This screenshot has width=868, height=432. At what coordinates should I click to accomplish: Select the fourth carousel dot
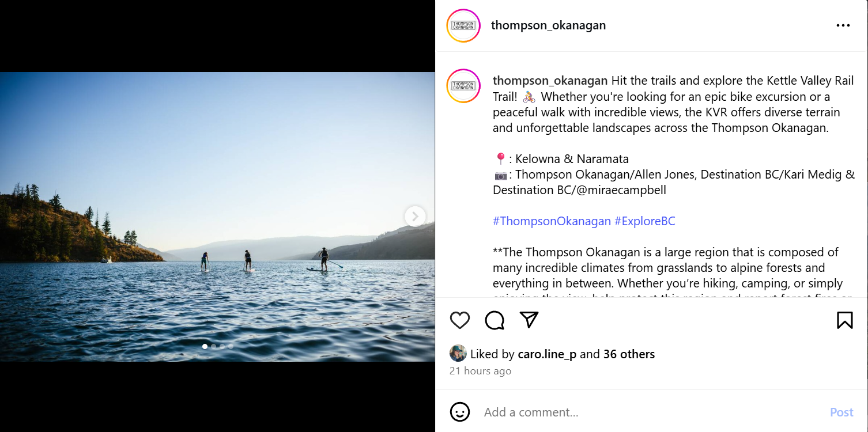231,346
